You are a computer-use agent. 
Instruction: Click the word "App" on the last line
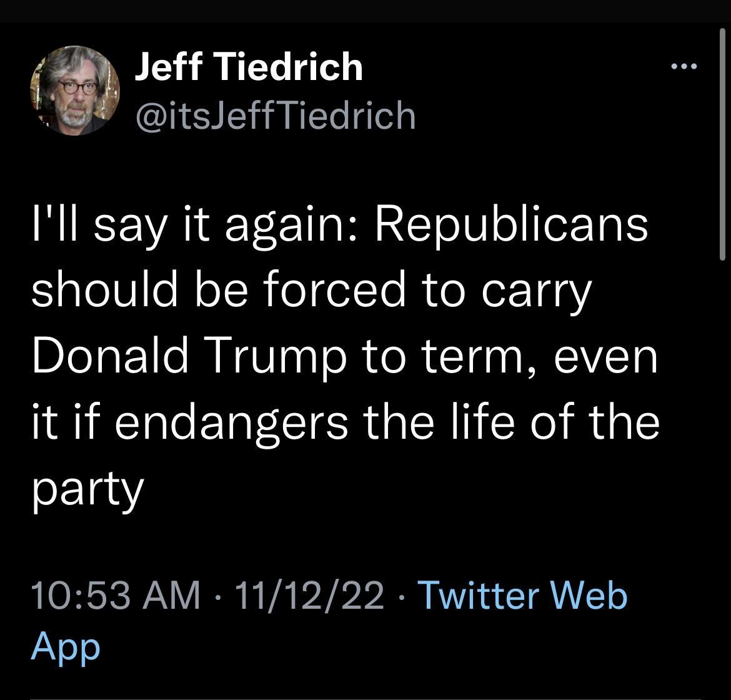pyautogui.click(x=65, y=645)
